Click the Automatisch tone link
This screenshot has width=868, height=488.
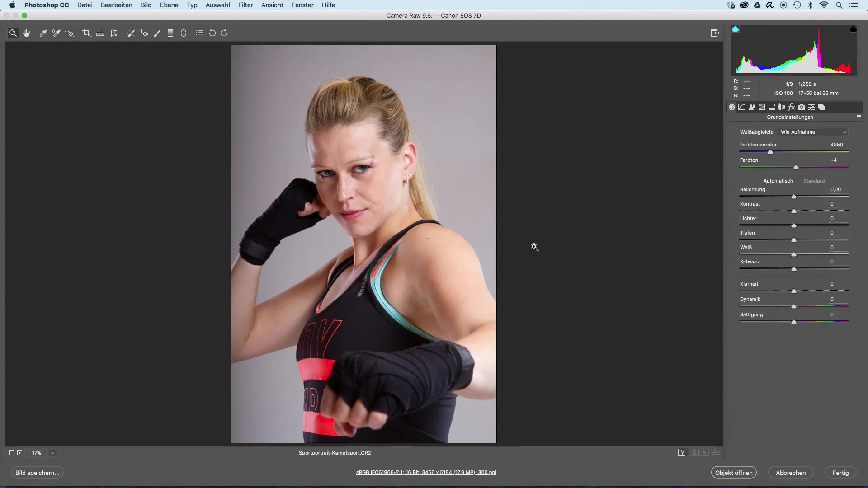pos(778,181)
